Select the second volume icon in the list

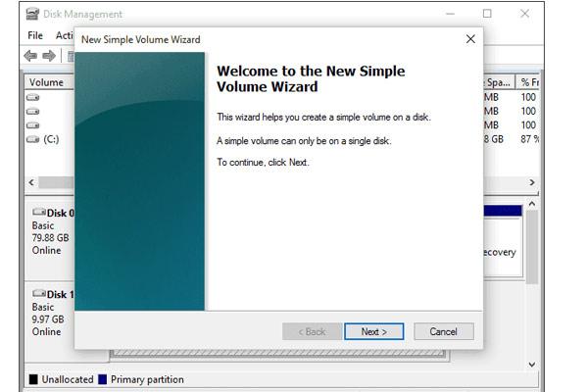click(33, 112)
